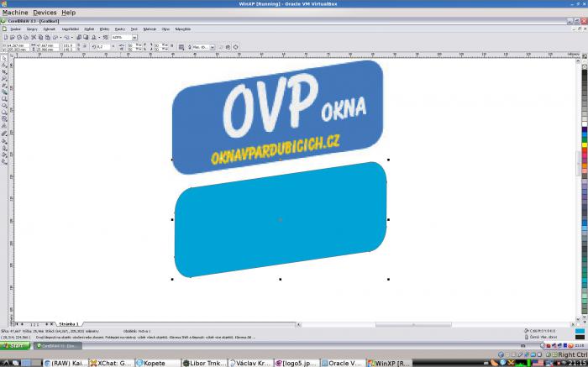Click the cyan fill indicator in status bar
Viewport: 588px width, 367px height.
tap(580, 331)
